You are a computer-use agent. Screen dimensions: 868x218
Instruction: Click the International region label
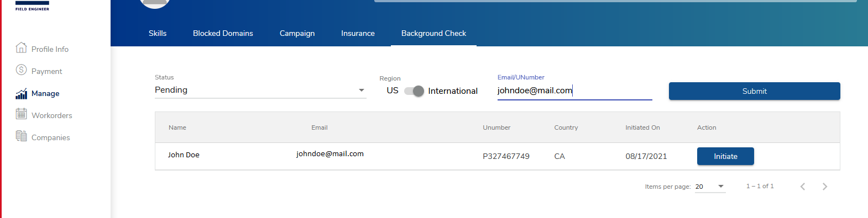pyautogui.click(x=453, y=91)
